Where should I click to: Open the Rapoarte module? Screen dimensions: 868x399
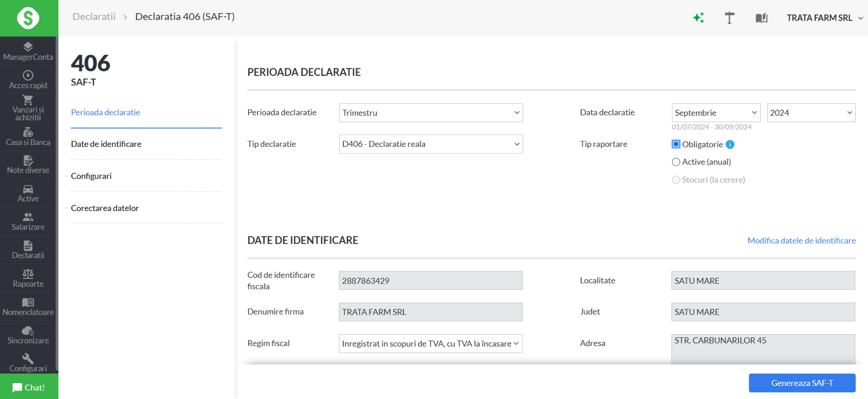point(28,278)
